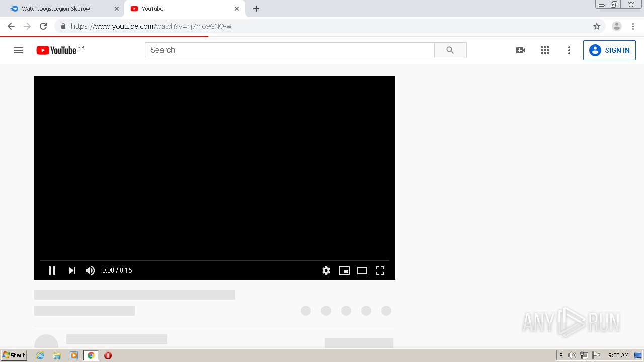Launch Internet Explorer from taskbar
Viewport: 644px width, 362px height.
tap(40, 355)
